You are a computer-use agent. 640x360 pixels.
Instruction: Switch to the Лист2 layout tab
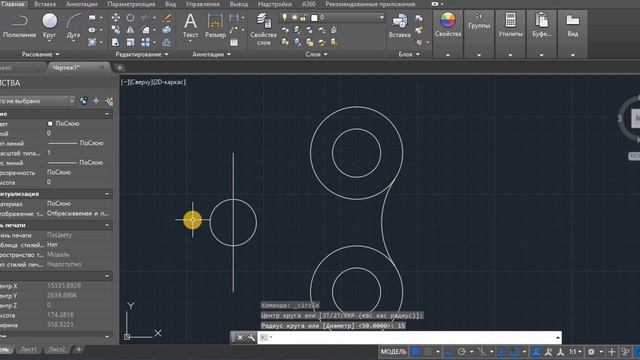[x=57, y=349]
